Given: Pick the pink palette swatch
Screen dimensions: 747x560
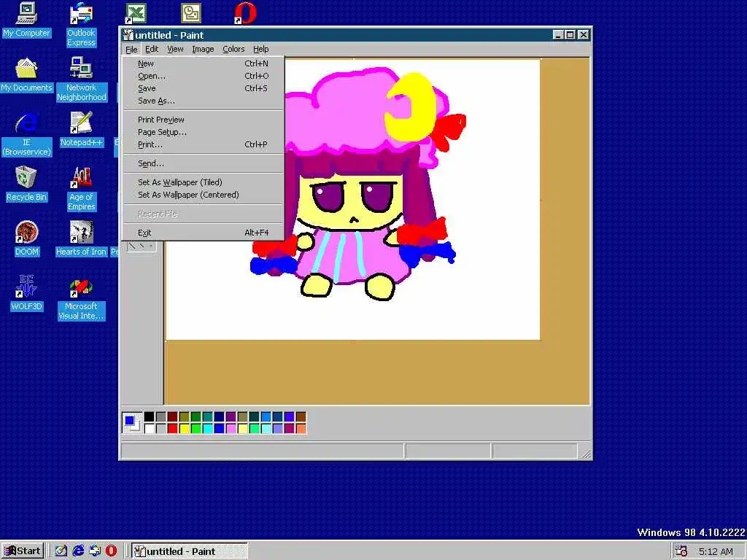Looking at the screenshot, I should [231, 429].
